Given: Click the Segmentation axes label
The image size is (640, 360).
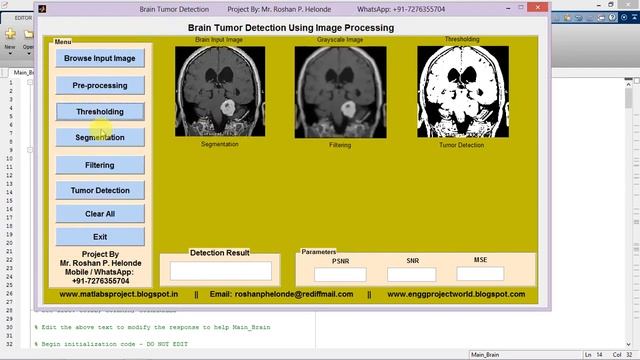Looking at the screenshot, I should point(220,144).
